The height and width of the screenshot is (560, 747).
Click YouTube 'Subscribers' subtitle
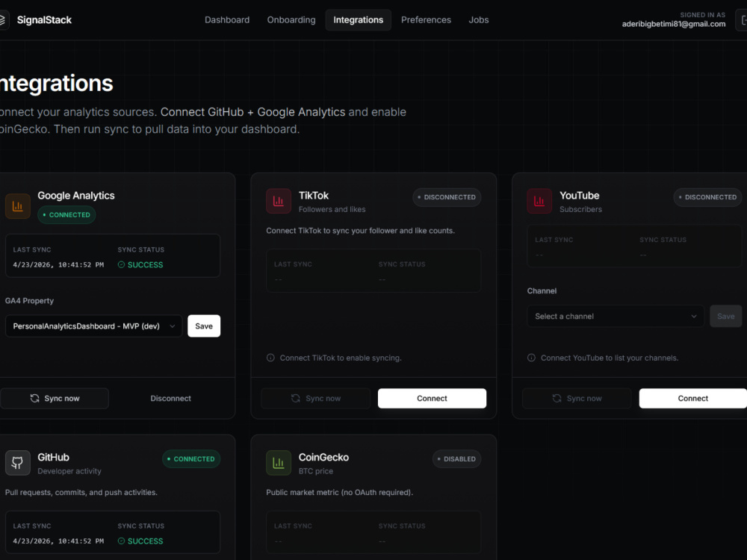[x=580, y=210]
